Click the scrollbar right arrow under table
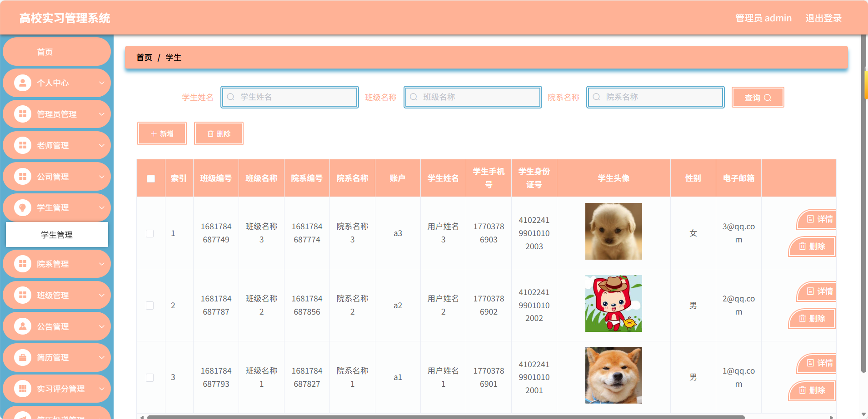Image resolution: width=868 pixels, height=419 pixels. 831,417
